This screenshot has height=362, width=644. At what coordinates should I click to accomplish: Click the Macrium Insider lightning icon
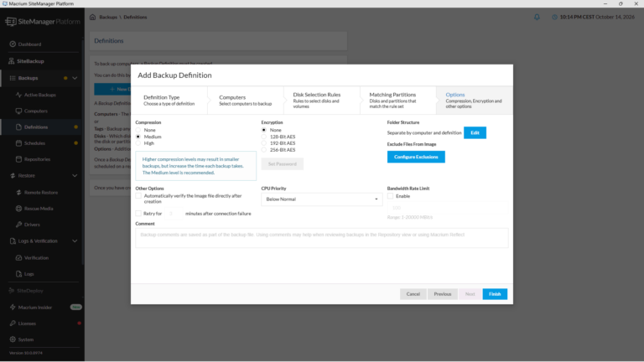(13, 307)
